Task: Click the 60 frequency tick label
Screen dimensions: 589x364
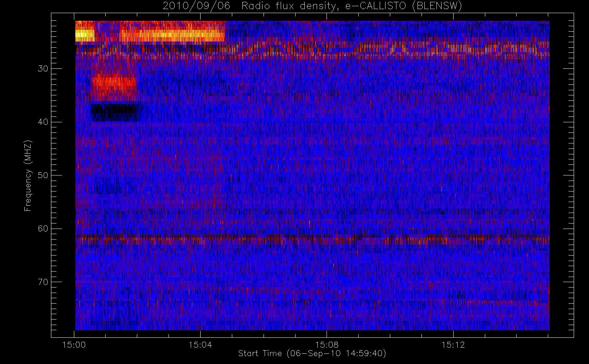Action: [43, 229]
